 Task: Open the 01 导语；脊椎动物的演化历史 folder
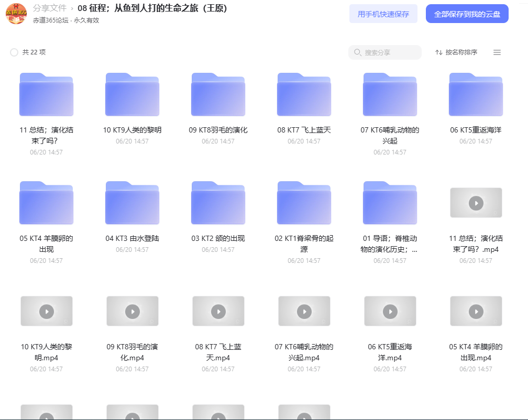390,203
